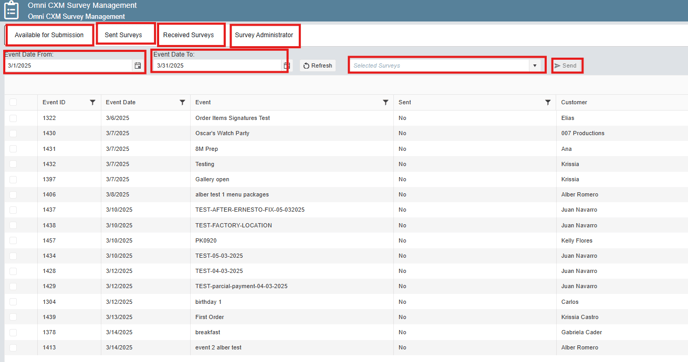Image resolution: width=688 pixels, height=362 pixels.
Task: Check the row for event 1322
Action: tap(13, 118)
